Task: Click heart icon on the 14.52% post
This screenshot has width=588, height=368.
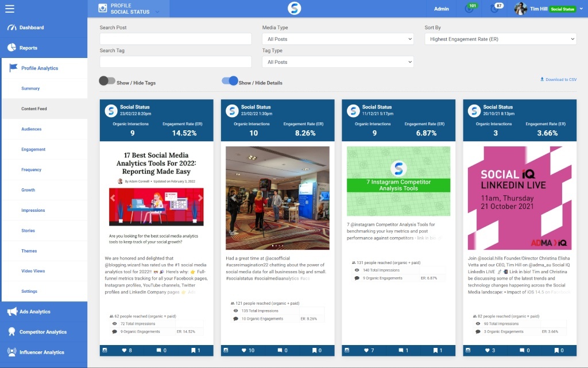Action: (x=124, y=350)
